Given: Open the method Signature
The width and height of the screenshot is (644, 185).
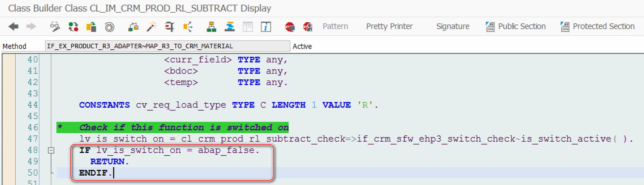Looking at the screenshot, I should point(453,26).
